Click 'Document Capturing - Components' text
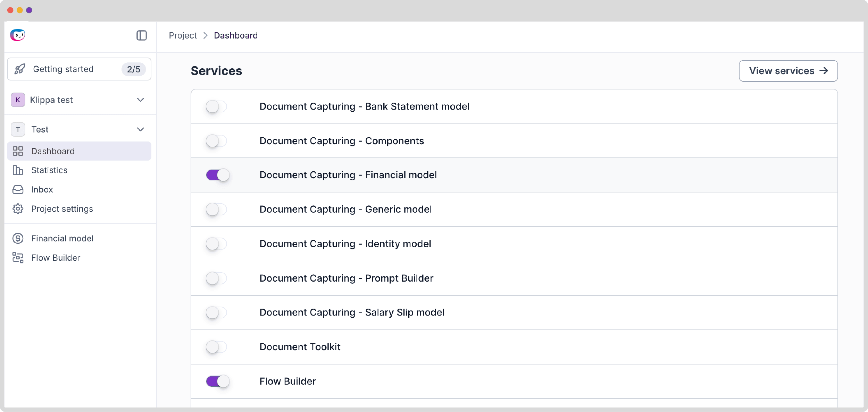 pos(342,141)
